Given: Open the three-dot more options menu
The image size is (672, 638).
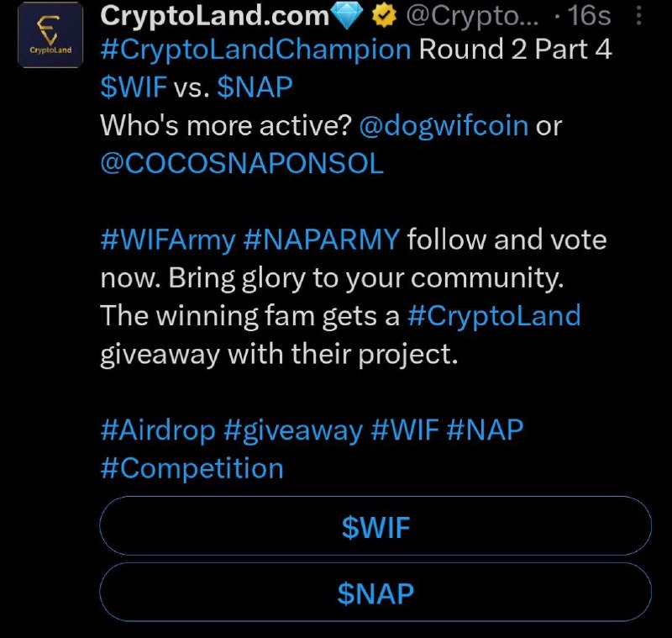Looking at the screenshot, I should pos(638,16).
